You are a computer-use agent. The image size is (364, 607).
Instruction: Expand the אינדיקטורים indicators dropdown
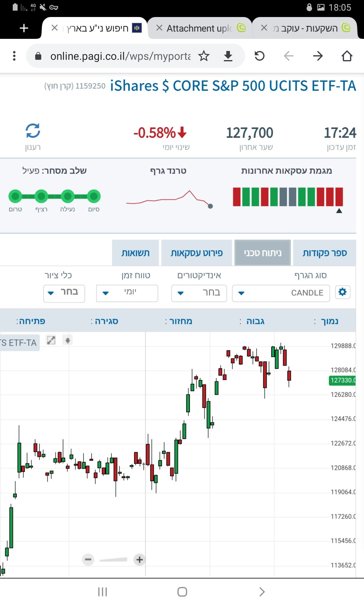click(x=199, y=293)
